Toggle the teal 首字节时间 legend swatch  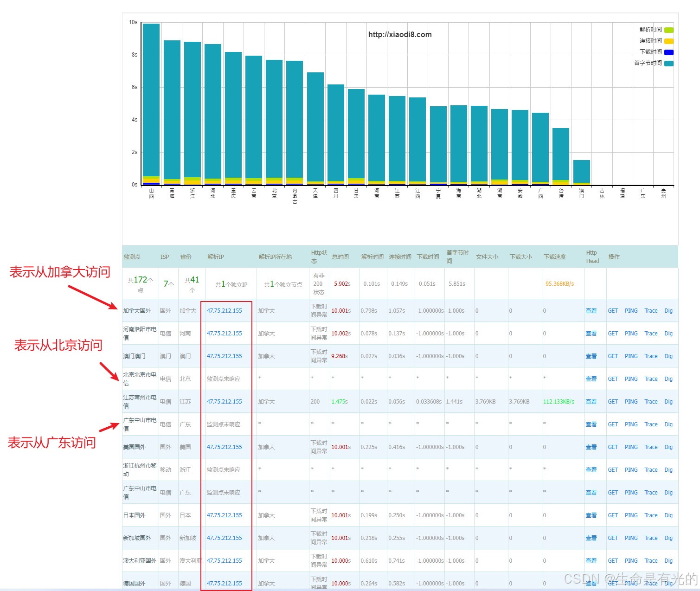coord(668,64)
